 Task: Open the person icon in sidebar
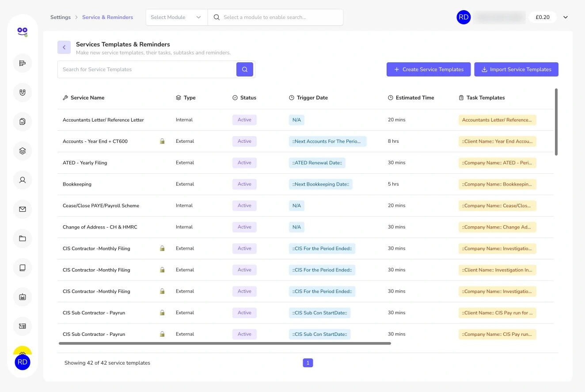click(x=23, y=180)
